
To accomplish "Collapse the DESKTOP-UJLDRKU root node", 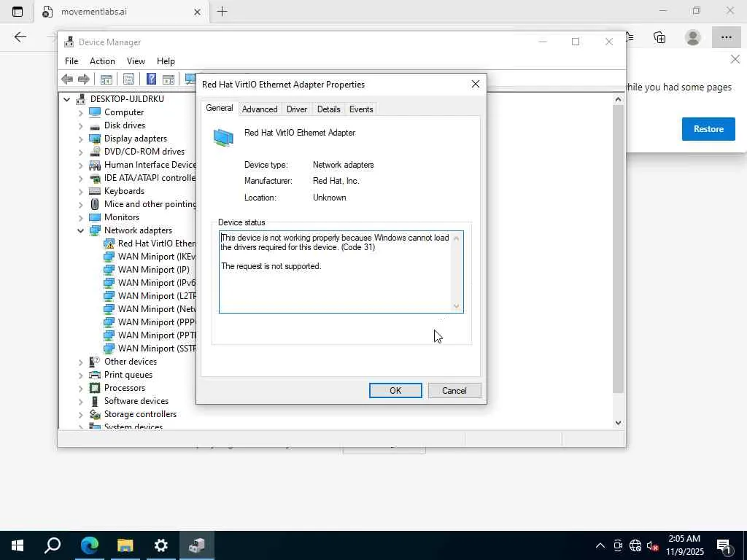I will tap(66, 99).
